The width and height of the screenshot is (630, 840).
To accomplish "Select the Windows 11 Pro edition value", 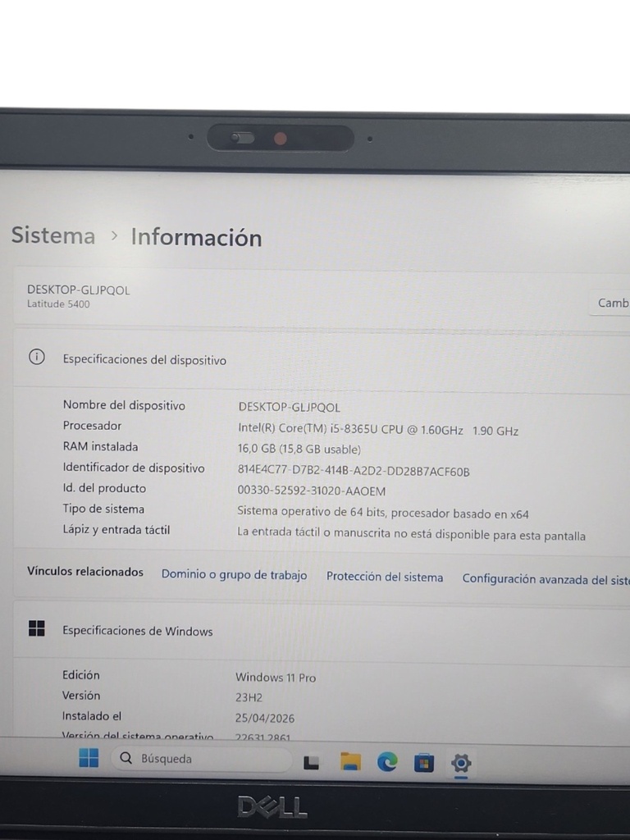I will [x=276, y=678].
